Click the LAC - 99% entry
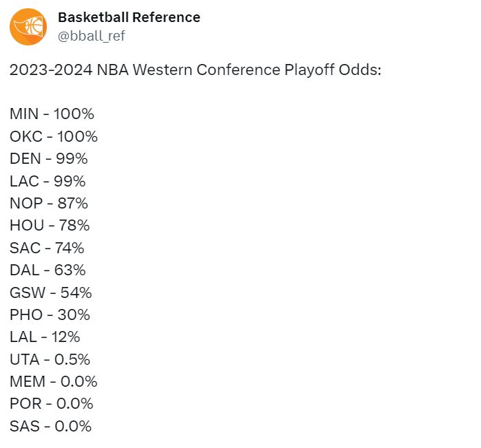The height and width of the screenshot is (448, 481). (47, 181)
